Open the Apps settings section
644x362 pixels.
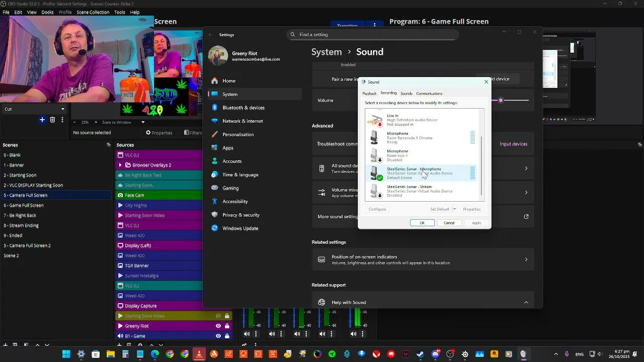click(x=254, y=148)
